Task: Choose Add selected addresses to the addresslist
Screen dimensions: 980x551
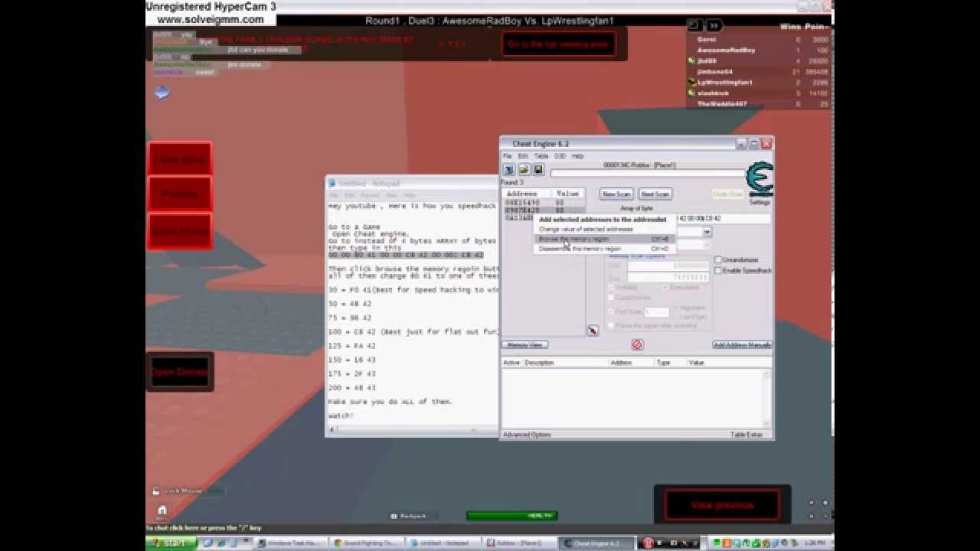Action: [604, 220]
